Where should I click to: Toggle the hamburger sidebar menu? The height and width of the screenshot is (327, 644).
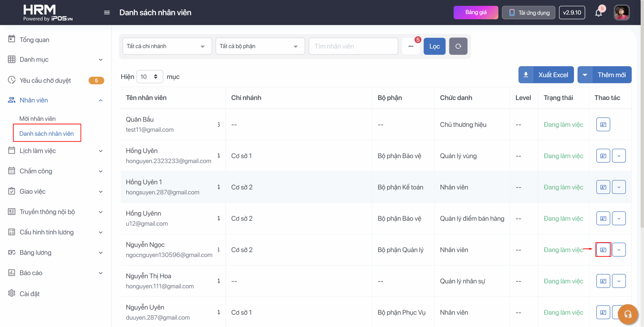[x=107, y=13]
